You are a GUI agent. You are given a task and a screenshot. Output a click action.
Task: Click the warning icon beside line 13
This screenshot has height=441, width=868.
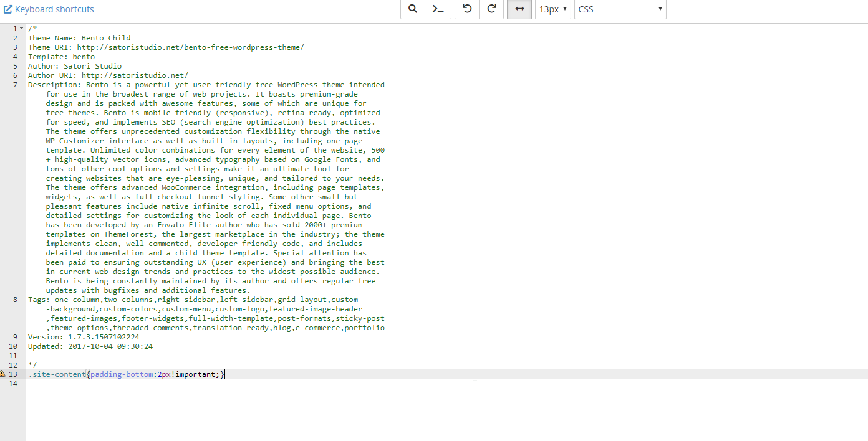[x=2, y=374]
